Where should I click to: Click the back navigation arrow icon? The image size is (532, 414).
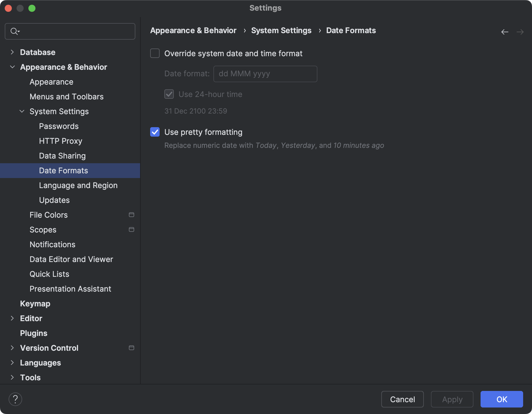click(505, 32)
